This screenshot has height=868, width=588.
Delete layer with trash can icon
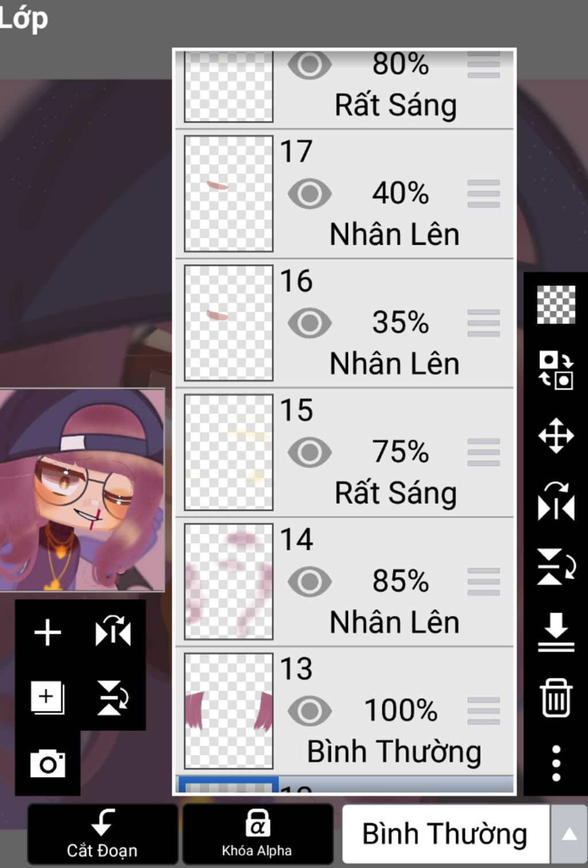point(556,697)
